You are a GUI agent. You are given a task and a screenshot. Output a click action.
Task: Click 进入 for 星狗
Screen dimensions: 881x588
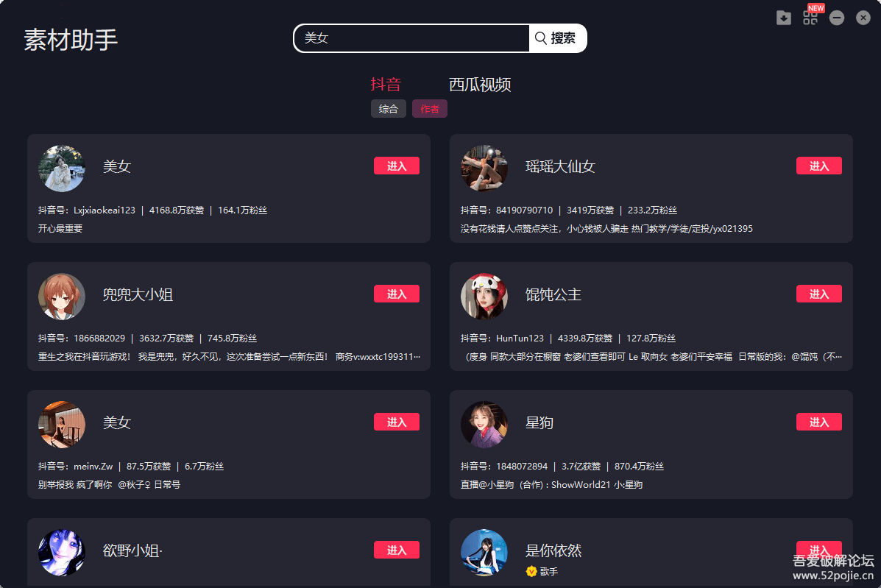pyautogui.click(x=819, y=422)
